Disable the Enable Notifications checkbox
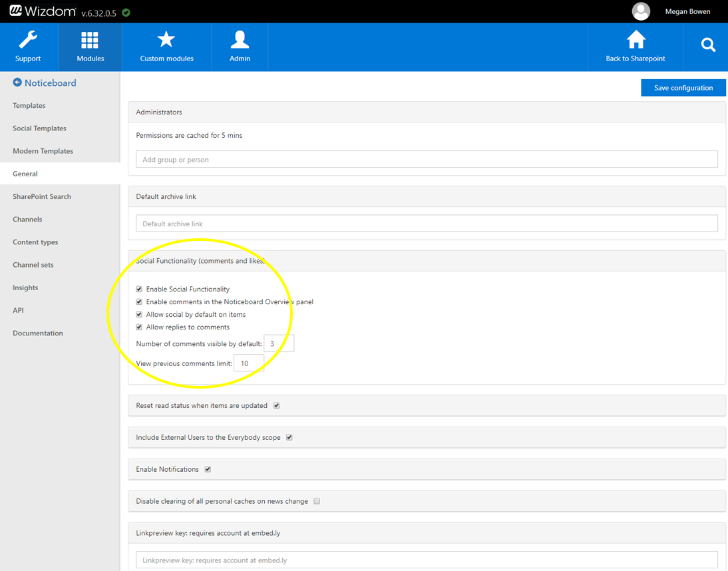 208,469
